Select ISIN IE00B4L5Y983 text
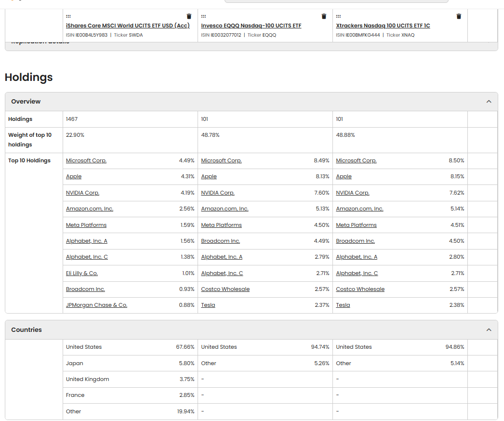The height and width of the screenshot is (421, 504). pyautogui.click(x=87, y=35)
